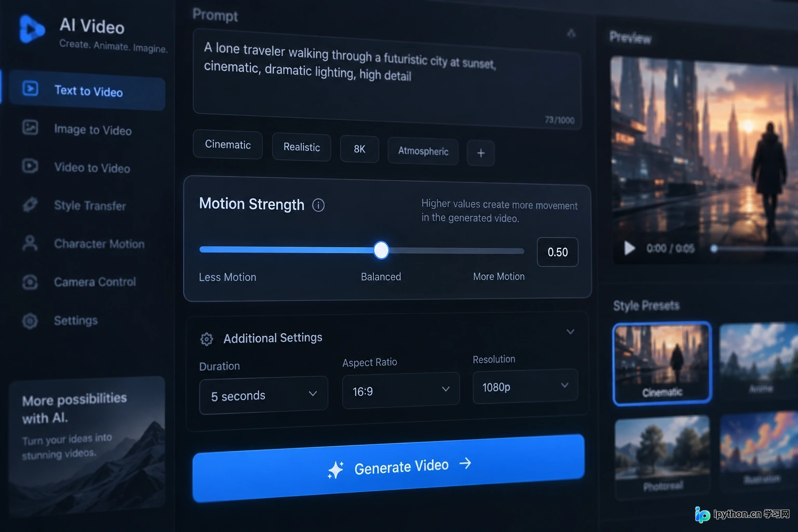The image size is (798, 532).
Task: Select the Cinematic style preset thumbnail
Action: coord(662,363)
